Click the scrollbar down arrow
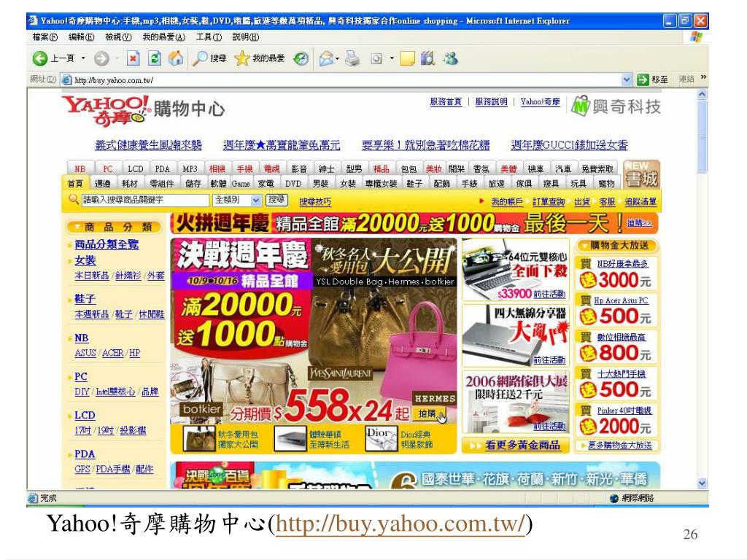 [x=703, y=483]
